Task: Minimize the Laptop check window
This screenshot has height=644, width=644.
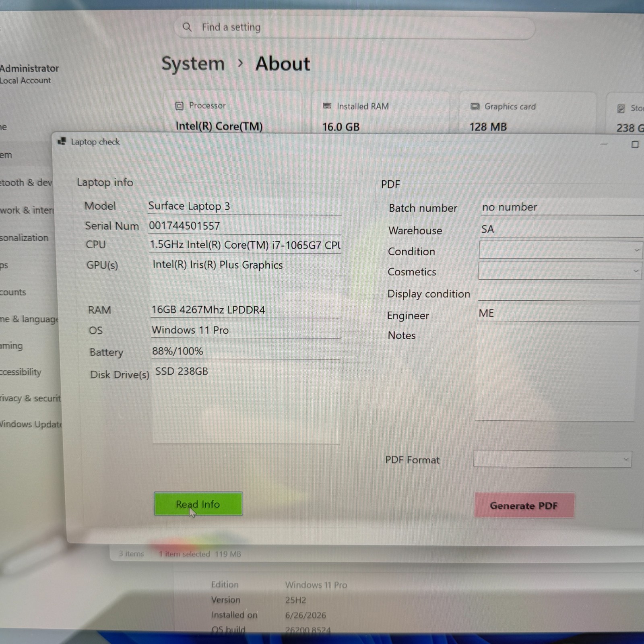Action: point(604,144)
